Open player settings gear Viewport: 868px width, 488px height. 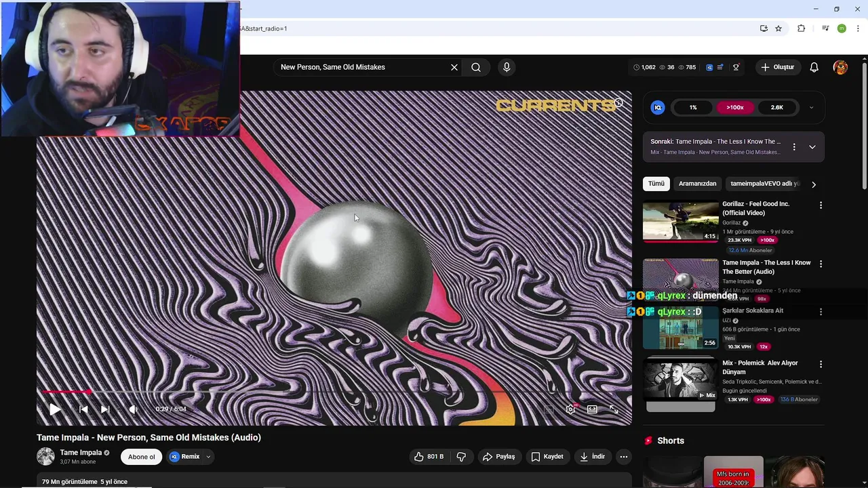coord(571,409)
